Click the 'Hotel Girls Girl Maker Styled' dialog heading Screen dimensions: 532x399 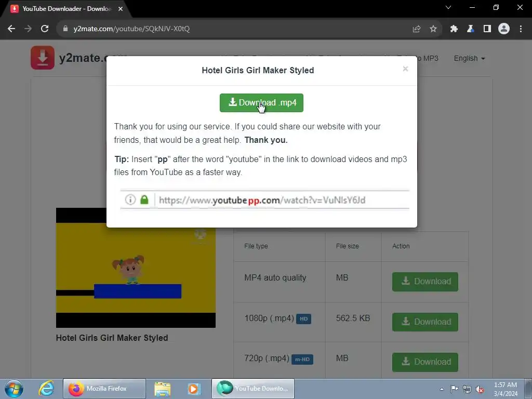pos(258,70)
